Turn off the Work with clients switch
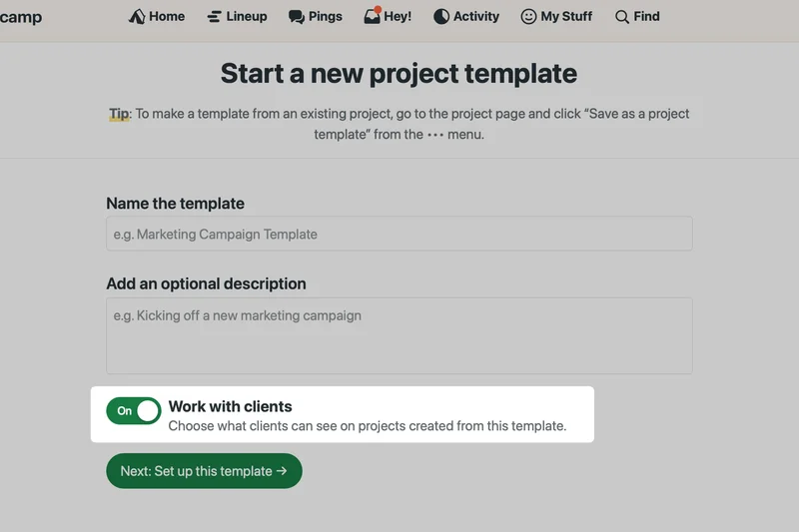The width and height of the screenshot is (799, 532). point(134,410)
